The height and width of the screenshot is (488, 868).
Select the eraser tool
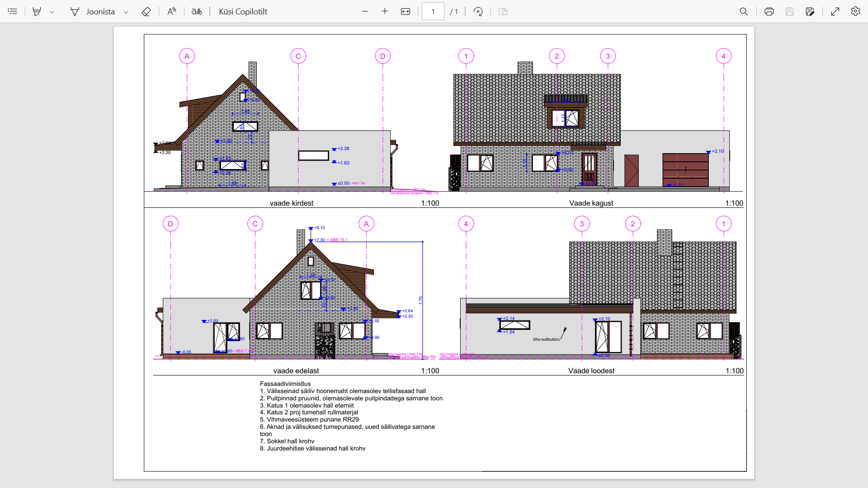pos(146,11)
